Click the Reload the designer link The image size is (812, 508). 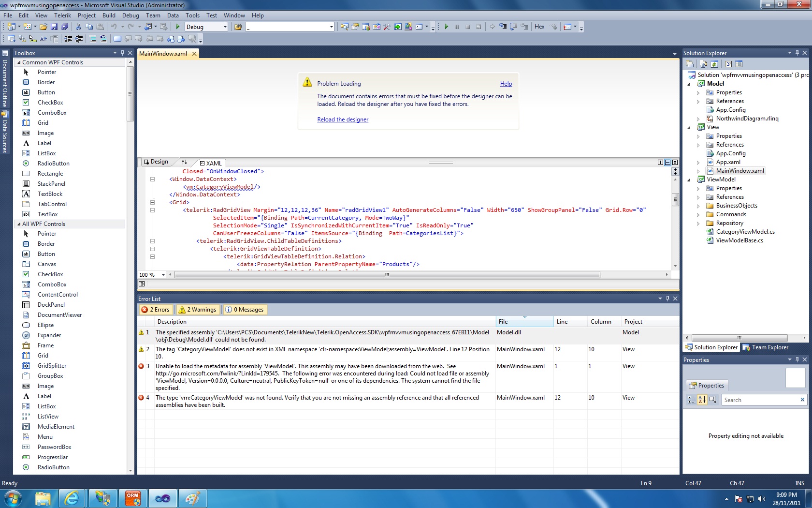click(x=343, y=120)
